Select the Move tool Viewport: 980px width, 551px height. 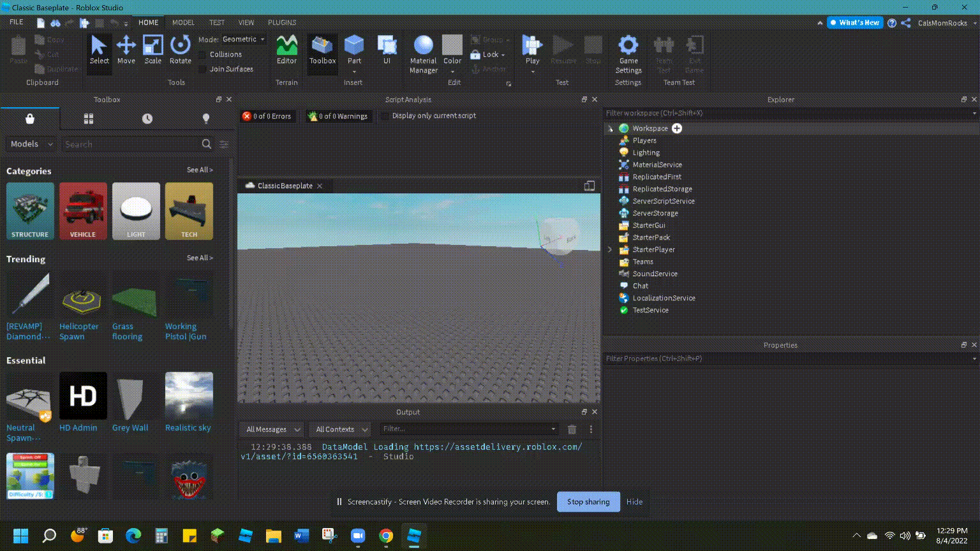click(126, 51)
